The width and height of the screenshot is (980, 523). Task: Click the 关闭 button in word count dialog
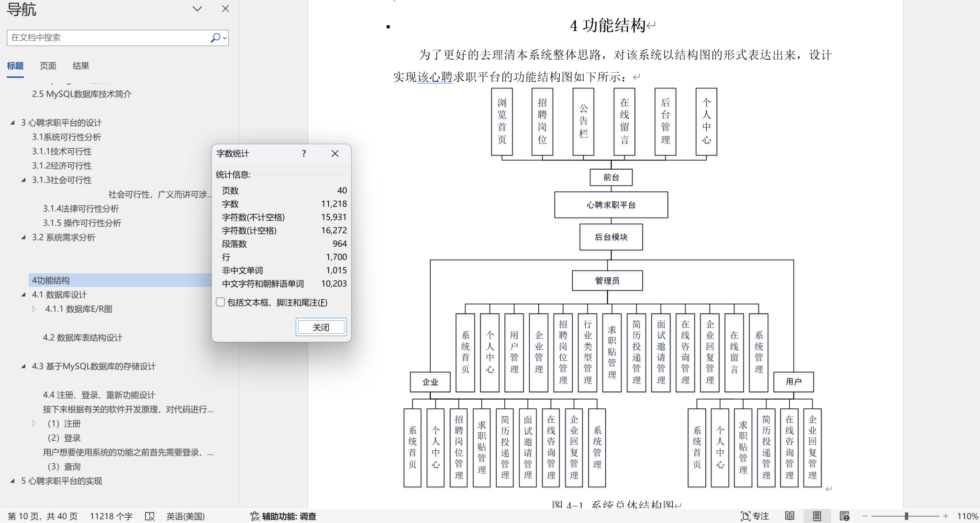pos(321,327)
